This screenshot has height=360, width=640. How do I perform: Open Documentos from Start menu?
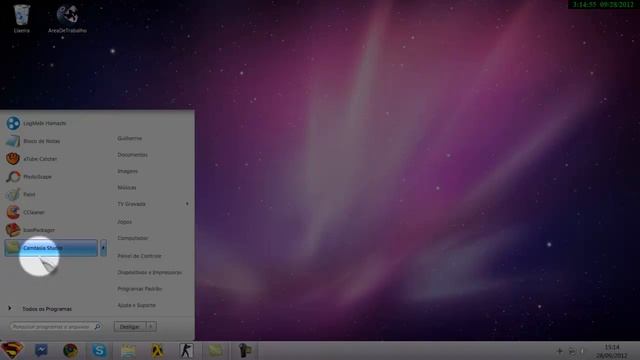point(132,155)
